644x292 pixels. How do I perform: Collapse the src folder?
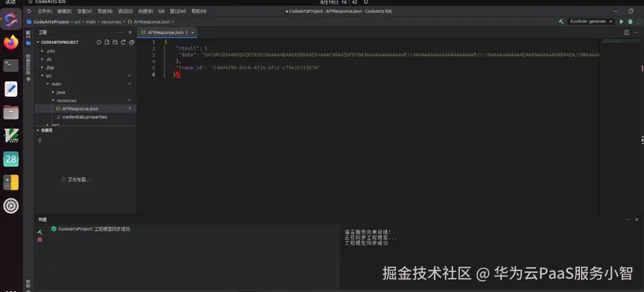pos(42,75)
